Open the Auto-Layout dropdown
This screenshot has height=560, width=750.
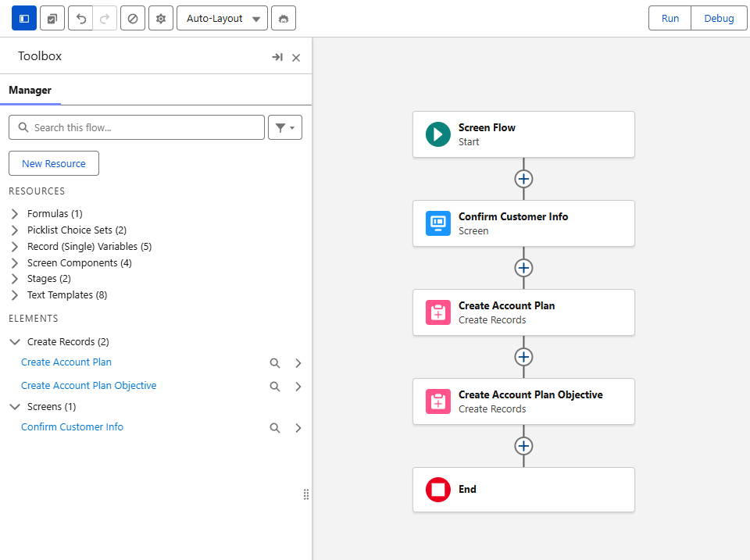(x=223, y=18)
